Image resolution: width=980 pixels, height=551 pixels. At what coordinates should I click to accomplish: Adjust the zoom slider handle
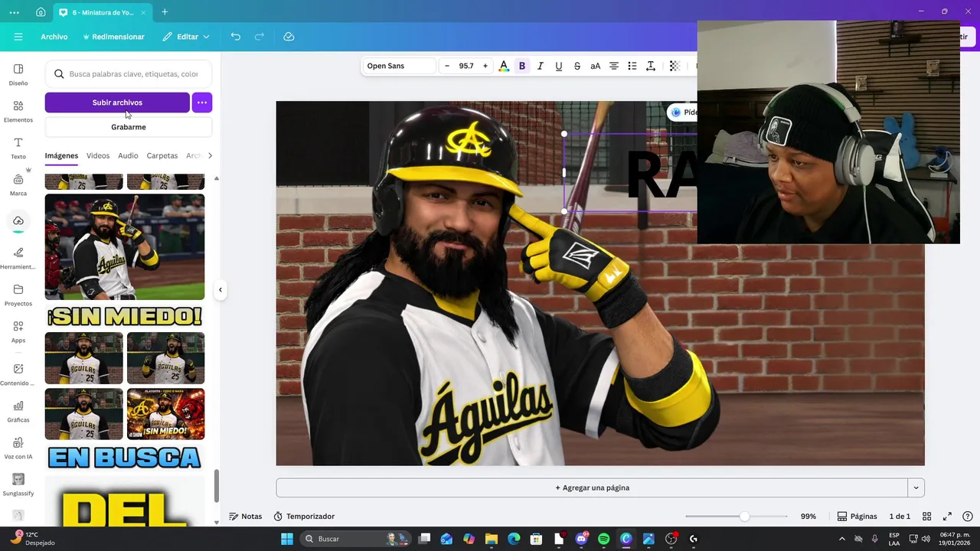pyautogui.click(x=744, y=517)
